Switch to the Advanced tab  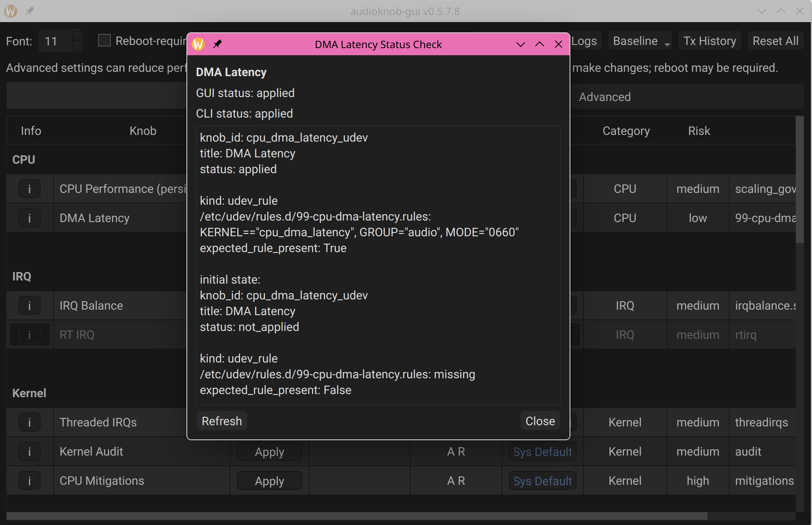tap(605, 97)
